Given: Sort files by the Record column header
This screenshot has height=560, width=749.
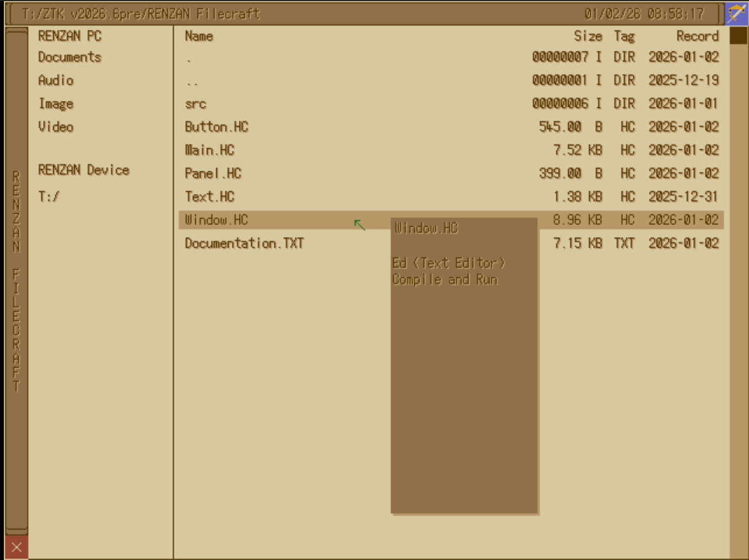Looking at the screenshot, I should tap(698, 36).
